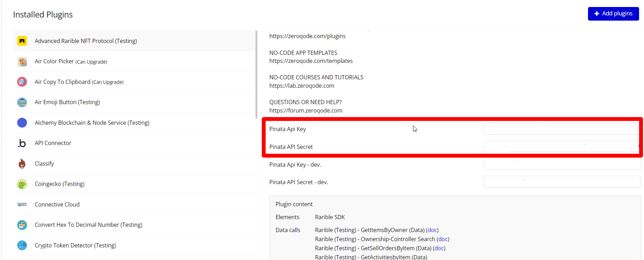Click the plus icon in Add plugins
This screenshot has width=644, height=260.
click(597, 14)
